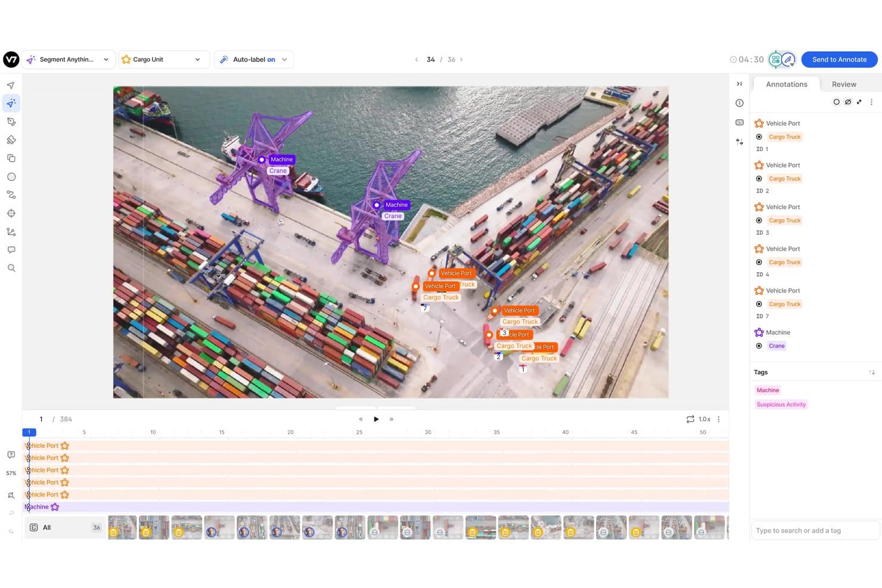
Task: Collapse the right sidebar panel
Action: [739, 84]
